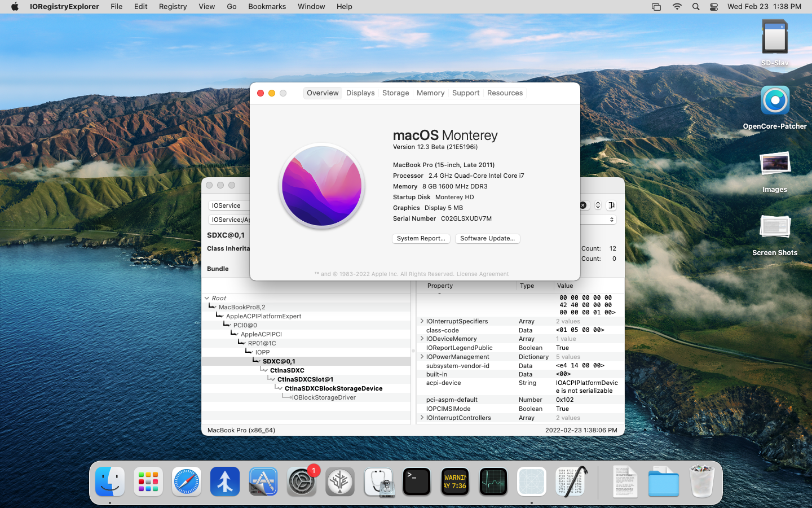Collapse the Root tree node

[207, 298]
